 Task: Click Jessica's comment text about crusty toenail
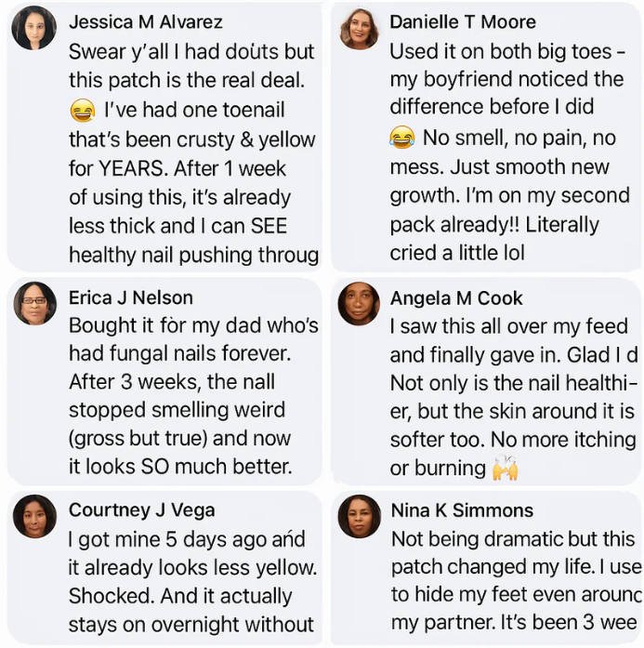pos(191,153)
